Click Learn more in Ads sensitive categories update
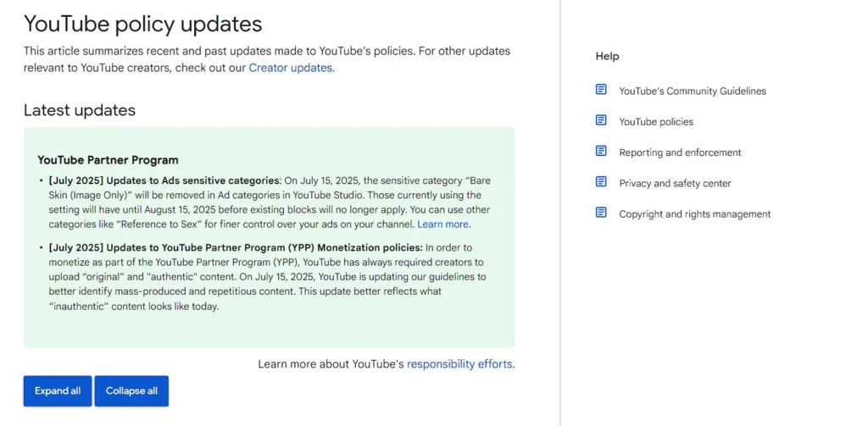The image size is (868, 426). (442, 224)
